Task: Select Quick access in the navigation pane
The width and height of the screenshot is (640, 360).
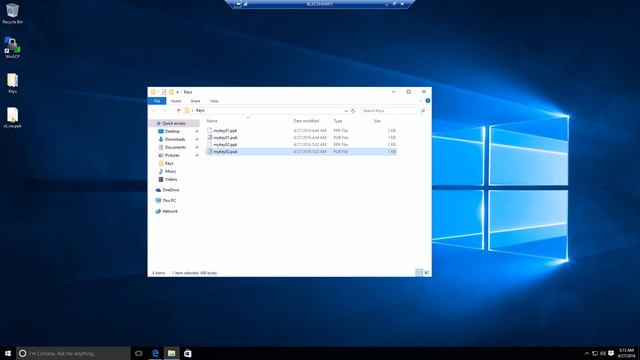Action: tap(174, 123)
